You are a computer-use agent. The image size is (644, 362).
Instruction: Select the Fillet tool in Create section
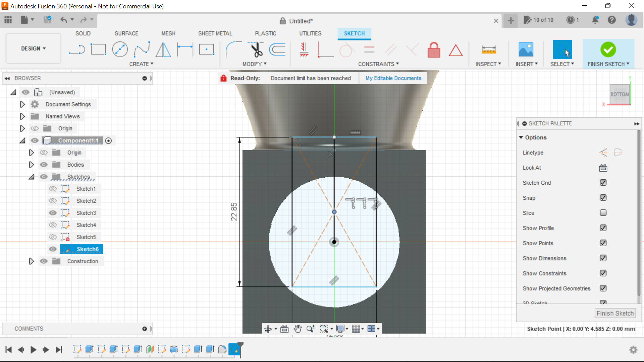[232, 49]
